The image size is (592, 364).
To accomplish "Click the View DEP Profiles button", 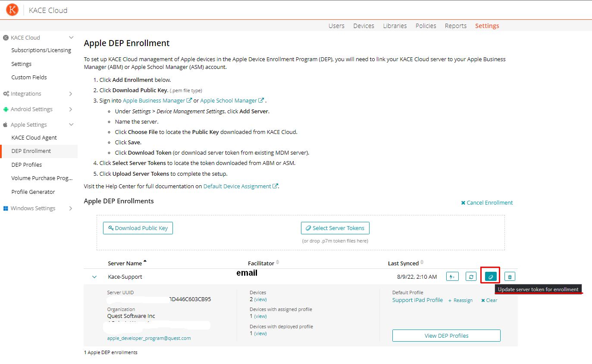I will pyautogui.click(x=446, y=336).
